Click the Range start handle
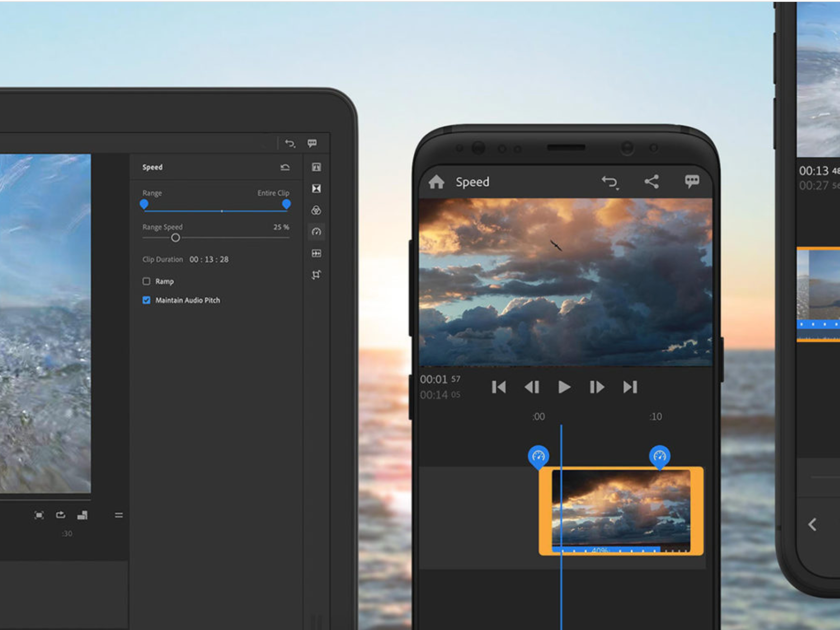This screenshot has height=630, width=840. (x=144, y=204)
